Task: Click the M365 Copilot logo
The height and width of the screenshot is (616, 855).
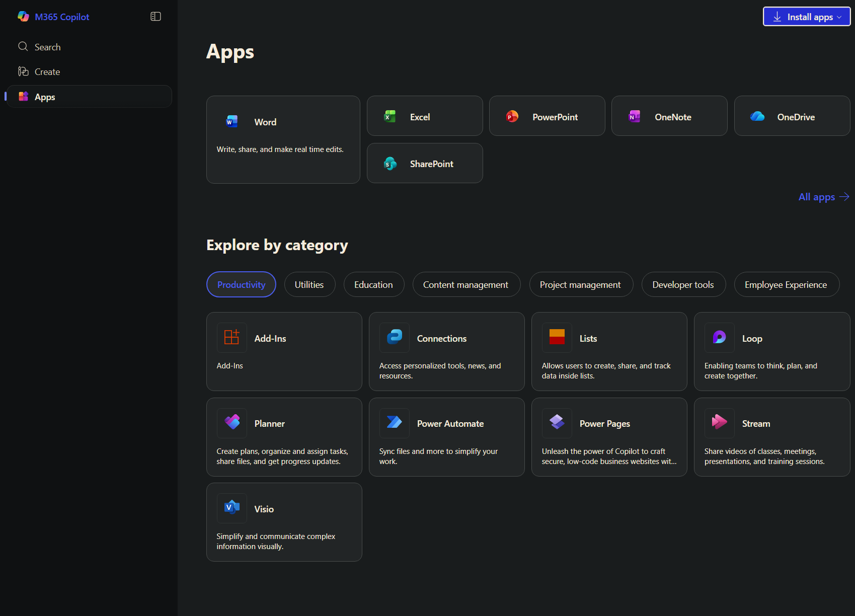Action: tap(24, 17)
